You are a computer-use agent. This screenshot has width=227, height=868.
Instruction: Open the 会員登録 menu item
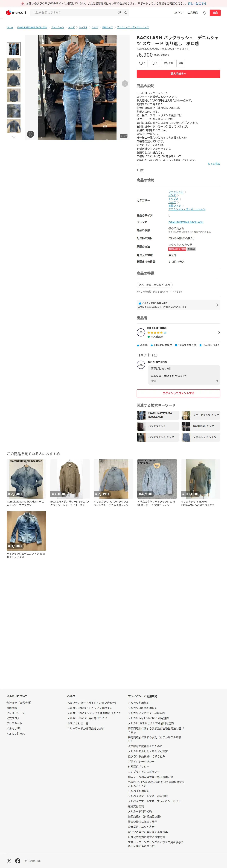coord(193,13)
